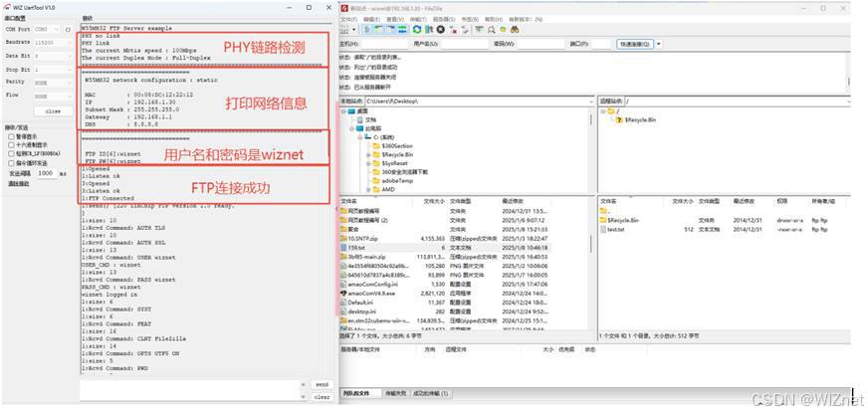Reconnect to last server toolbar icon

pyautogui.click(x=466, y=29)
